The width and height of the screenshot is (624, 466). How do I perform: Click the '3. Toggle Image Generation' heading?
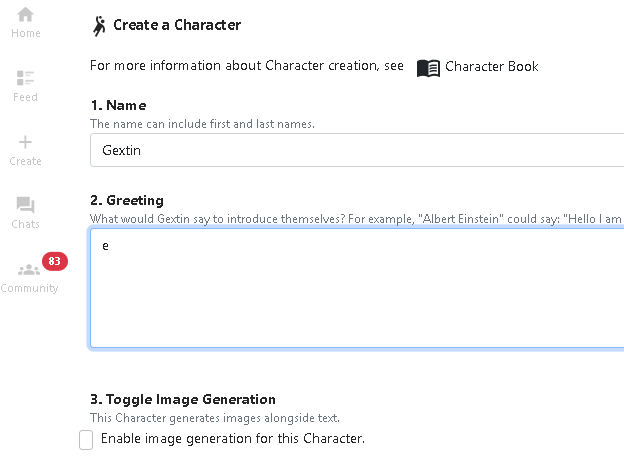(x=183, y=399)
